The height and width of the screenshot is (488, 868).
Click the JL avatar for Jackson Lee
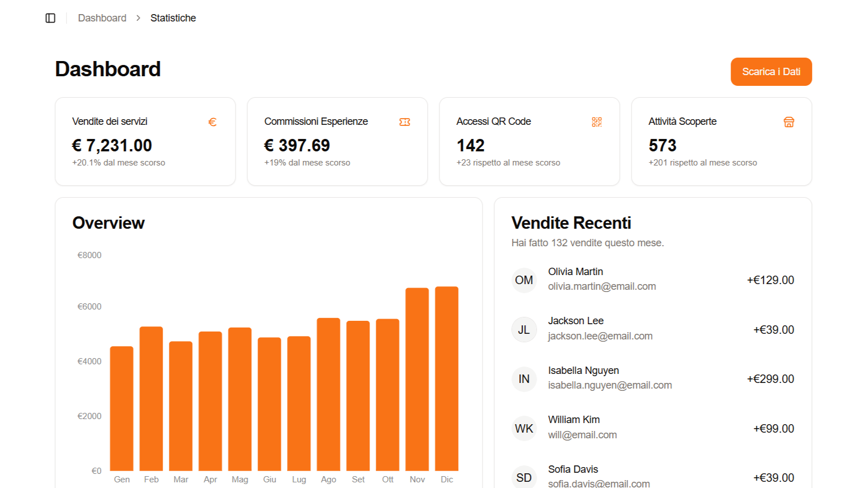coord(524,330)
